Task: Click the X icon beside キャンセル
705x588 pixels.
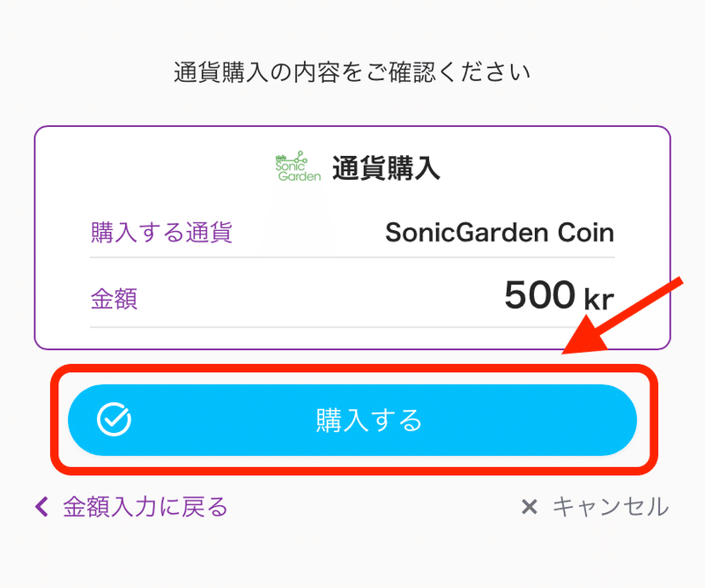Action: 530,507
